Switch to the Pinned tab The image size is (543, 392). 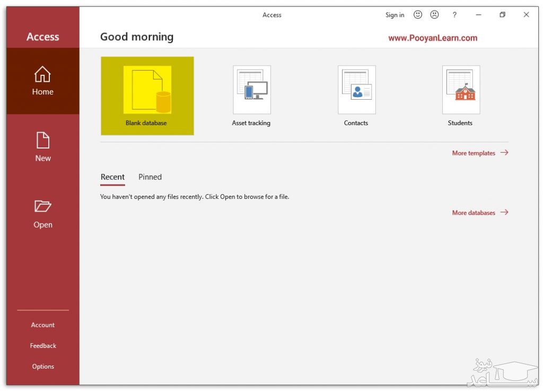tap(150, 177)
